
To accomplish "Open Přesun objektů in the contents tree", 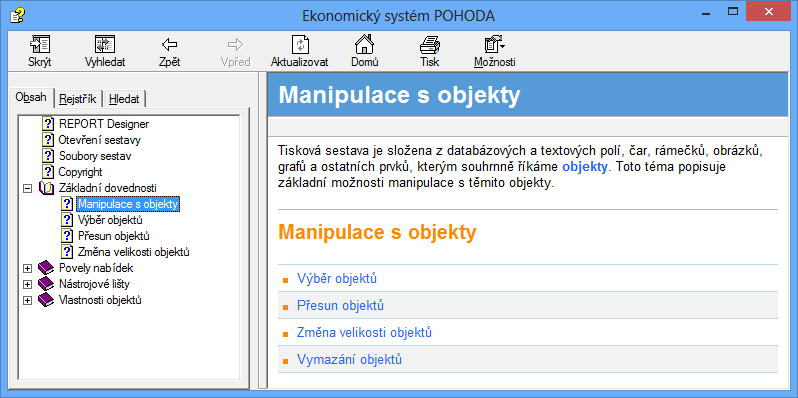I will [x=113, y=236].
